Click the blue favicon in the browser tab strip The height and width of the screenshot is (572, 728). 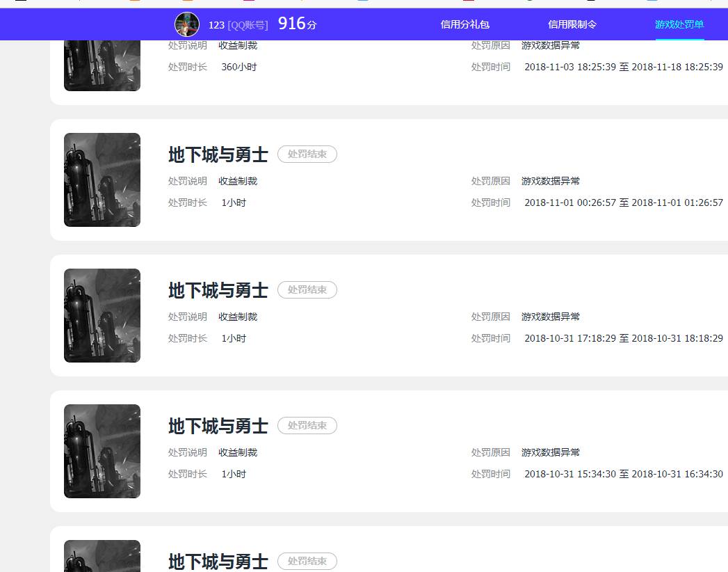tap(362, 3)
